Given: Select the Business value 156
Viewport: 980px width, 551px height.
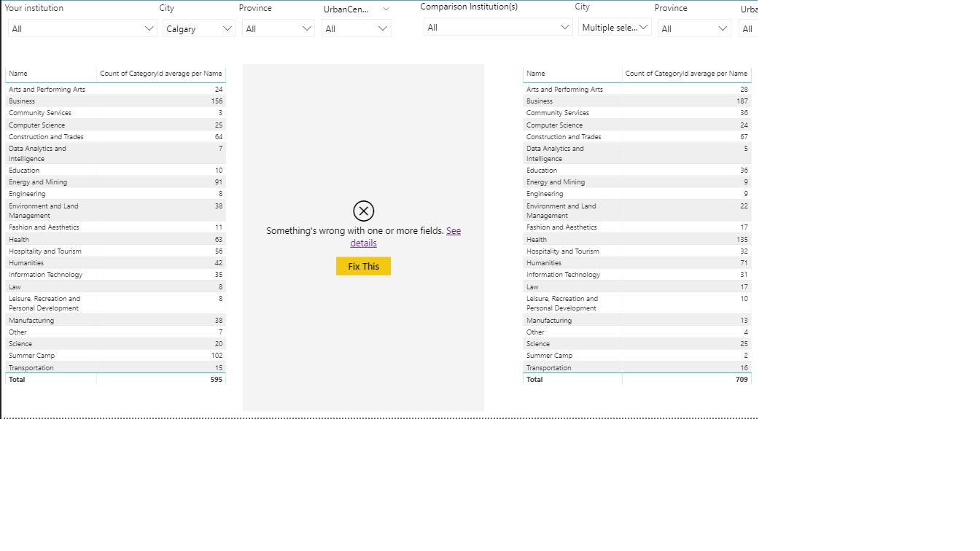Looking at the screenshot, I should [x=217, y=101].
